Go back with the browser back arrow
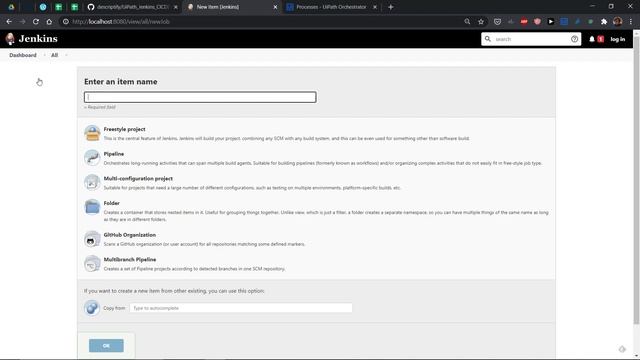Viewport: 640px width, 360px height. [9, 22]
